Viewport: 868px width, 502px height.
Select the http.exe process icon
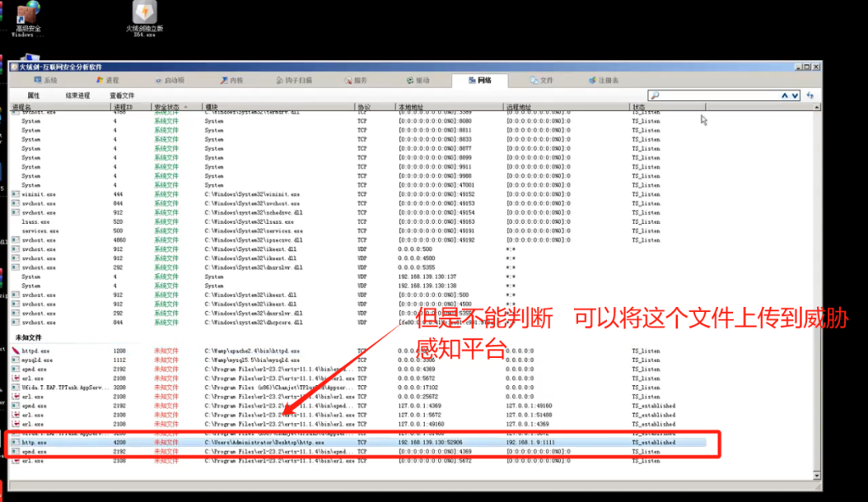click(15, 442)
